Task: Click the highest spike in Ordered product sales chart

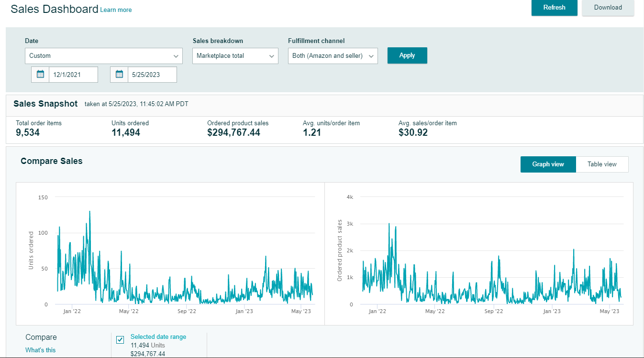Action: (389, 224)
